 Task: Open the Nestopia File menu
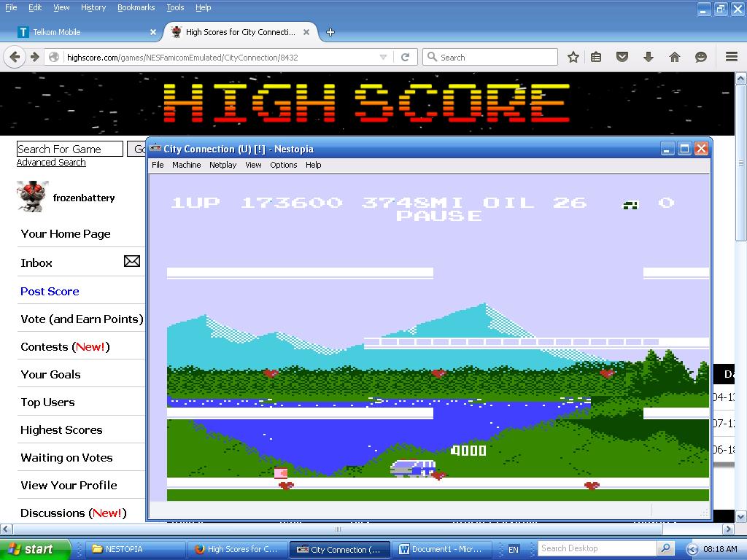158,165
